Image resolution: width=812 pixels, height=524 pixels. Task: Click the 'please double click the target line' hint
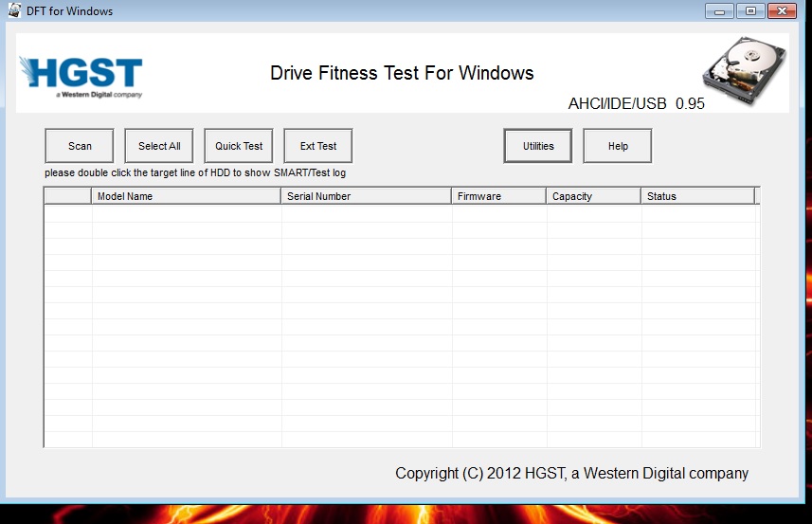(x=195, y=173)
